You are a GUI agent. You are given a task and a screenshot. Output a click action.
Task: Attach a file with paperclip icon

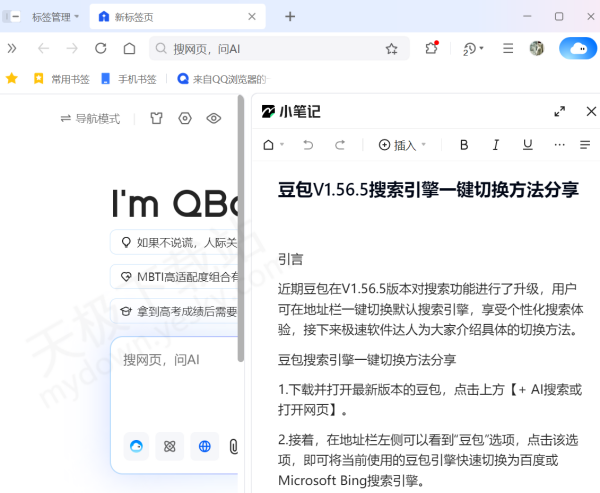233,446
